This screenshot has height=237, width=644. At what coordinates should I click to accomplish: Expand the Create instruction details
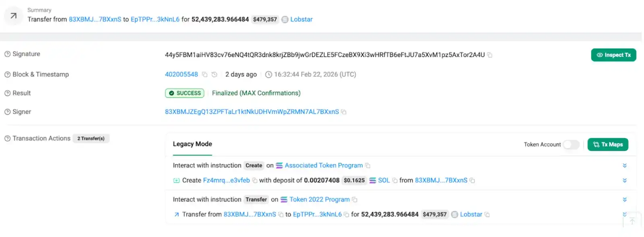625,165
